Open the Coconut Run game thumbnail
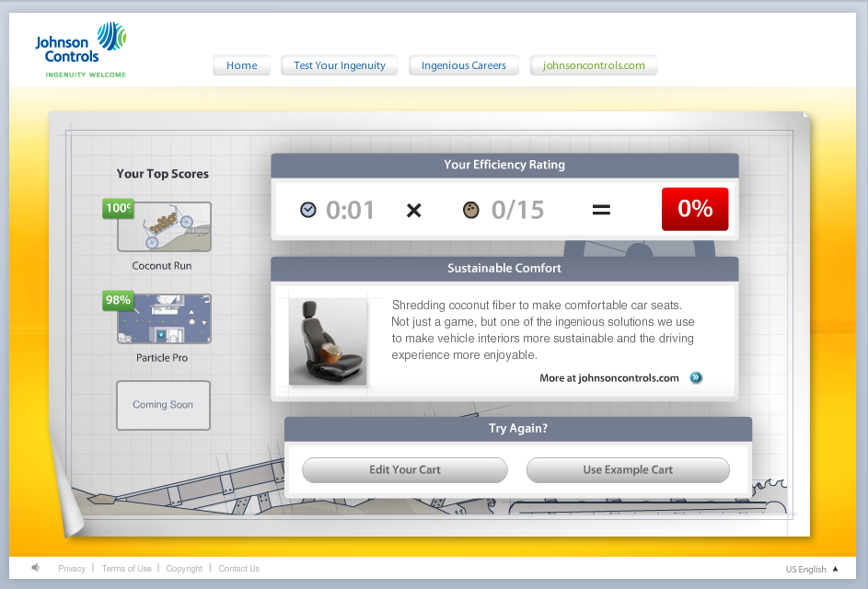Screen dimensions: 868x589 click(164, 227)
